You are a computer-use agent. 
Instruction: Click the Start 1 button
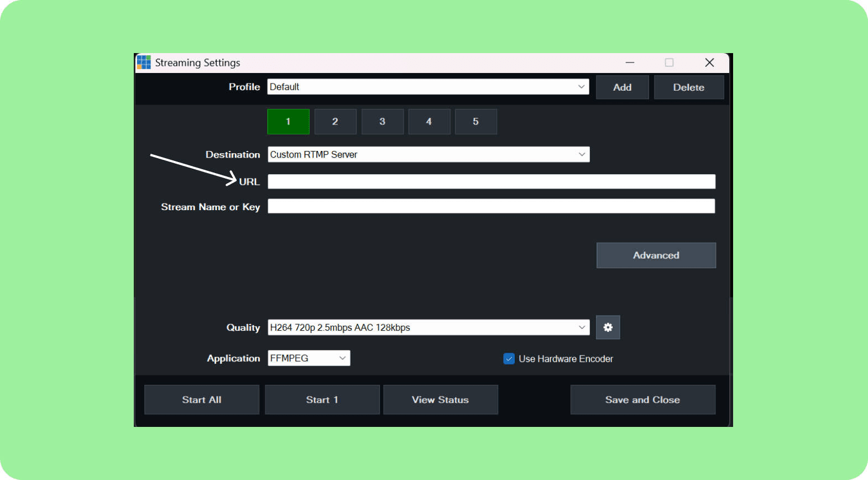click(x=322, y=400)
